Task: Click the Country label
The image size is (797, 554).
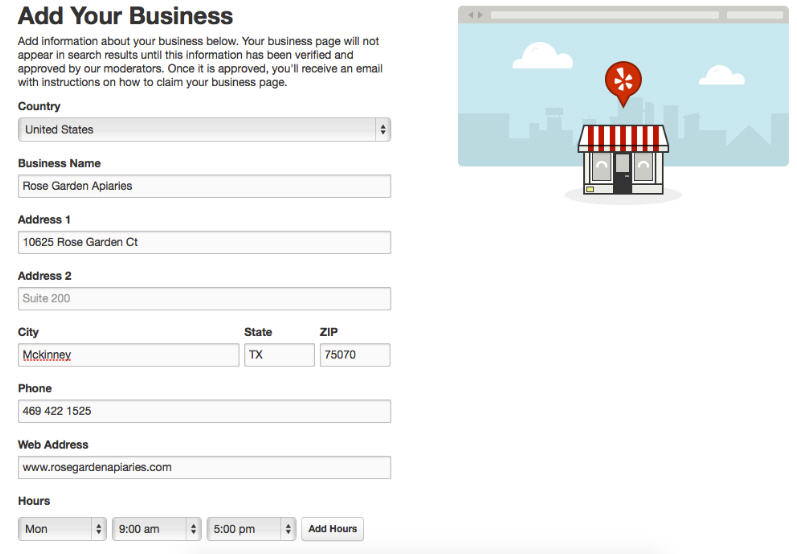Action: coord(39,106)
